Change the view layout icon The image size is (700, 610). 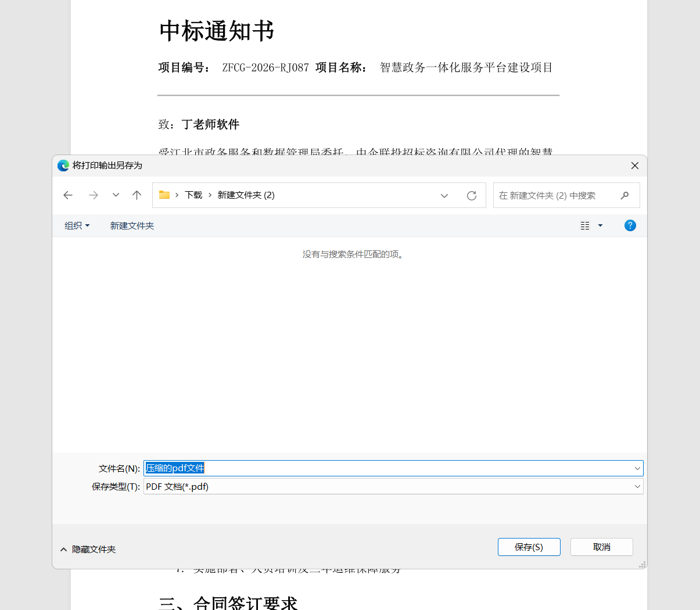click(585, 225)
